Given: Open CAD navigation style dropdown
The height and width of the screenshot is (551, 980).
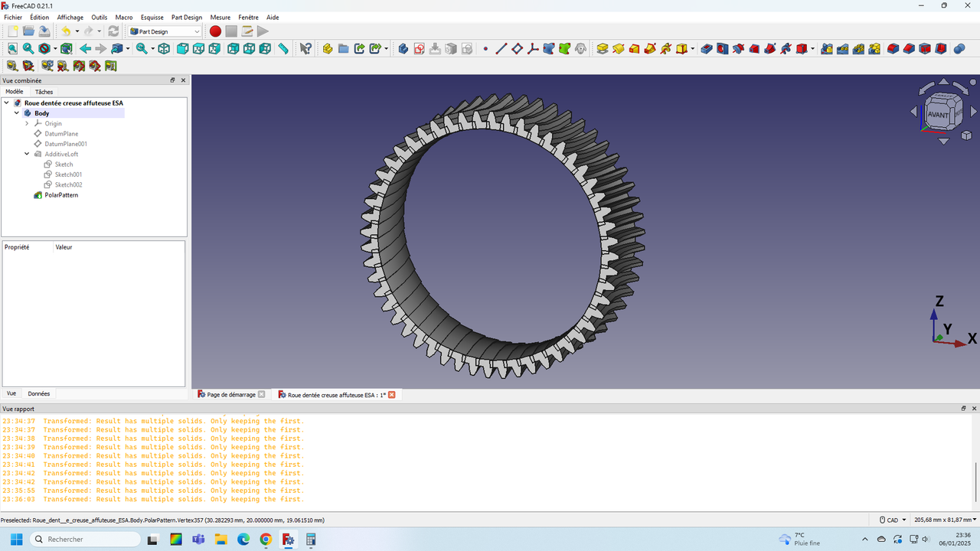Looking at the screenshot, I should [893, 520].
